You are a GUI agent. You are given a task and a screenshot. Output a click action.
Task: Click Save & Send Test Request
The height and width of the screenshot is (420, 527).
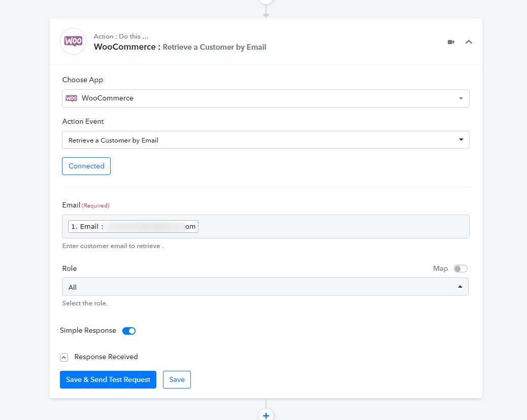coord(108,379)
